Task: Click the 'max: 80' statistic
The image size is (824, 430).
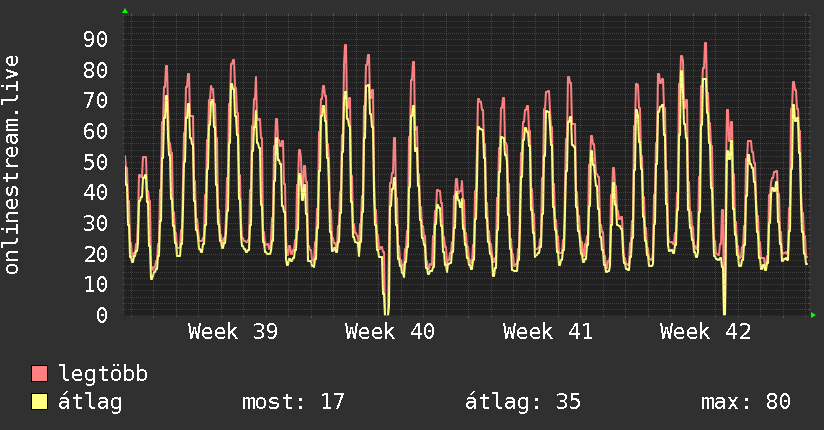Action: click(x=746, y=402)
